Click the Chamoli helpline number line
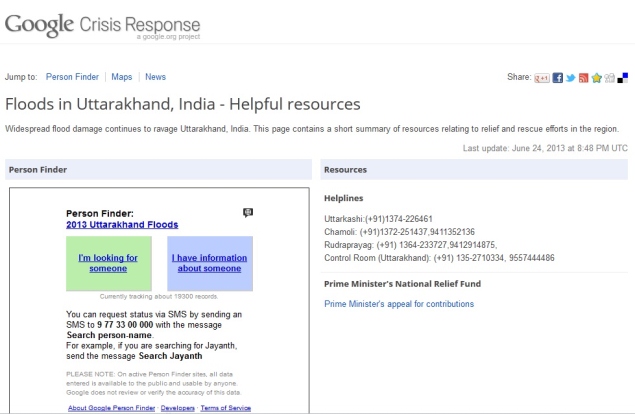 click(x=399, y=232)
